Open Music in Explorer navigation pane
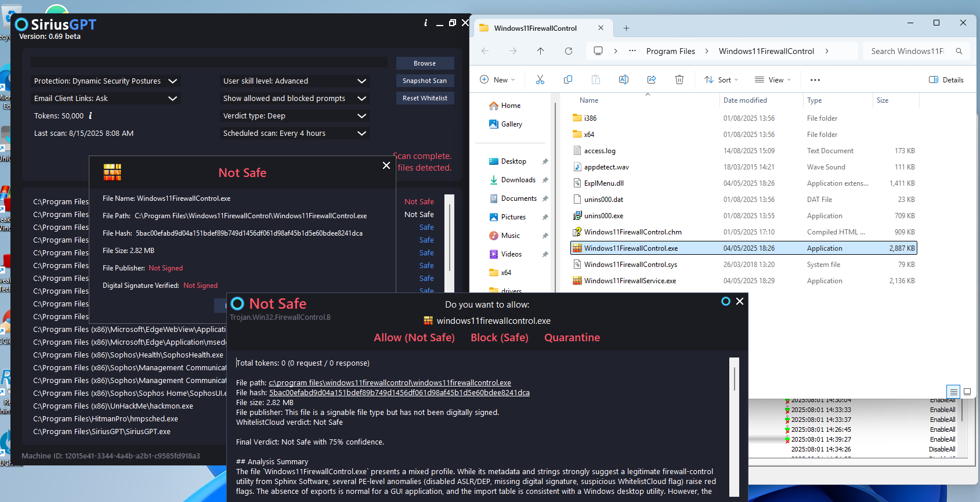The width and height of the screenshot is (980, 502). point(504,236)
